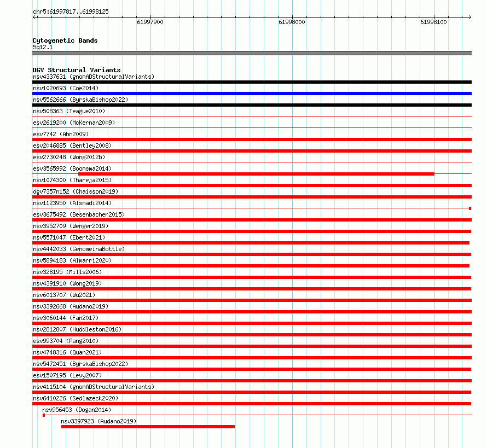Image resolution: width=487 pixels, height=448 pixels.
Task: Click the nsv5562666 (ByrskaBishop2022) label
Action: point(80,100)
